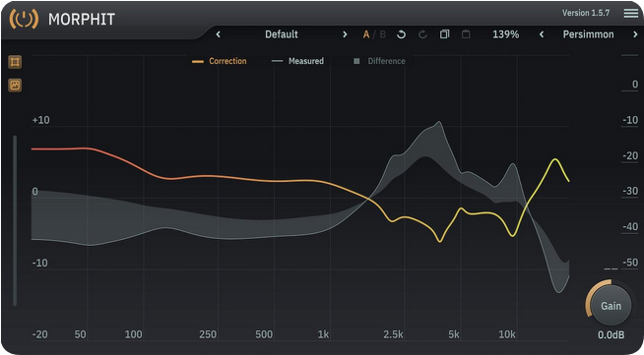644x355 pixels.
Task: Click the paste clipboard icon
Action: [466, 34]
